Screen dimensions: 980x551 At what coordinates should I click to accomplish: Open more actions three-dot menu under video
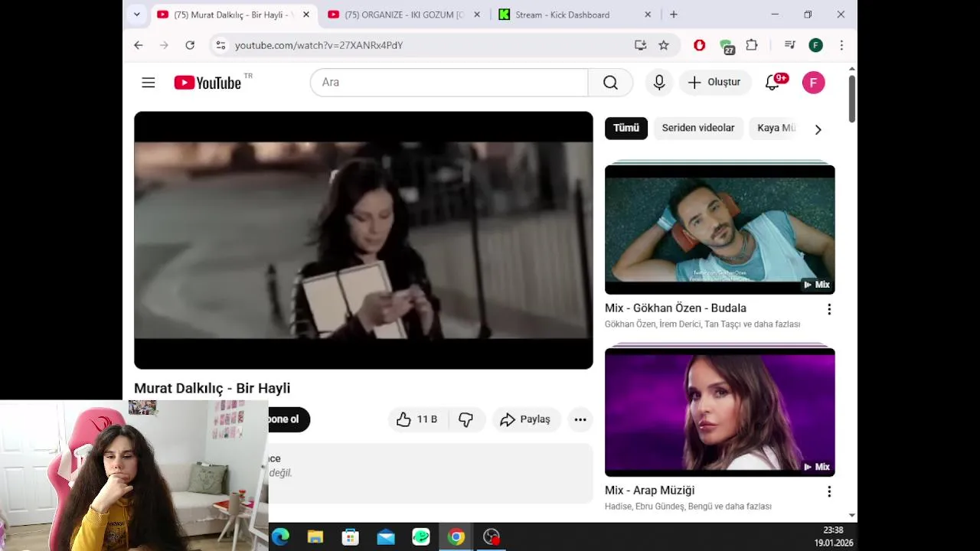tap(580, 419)
